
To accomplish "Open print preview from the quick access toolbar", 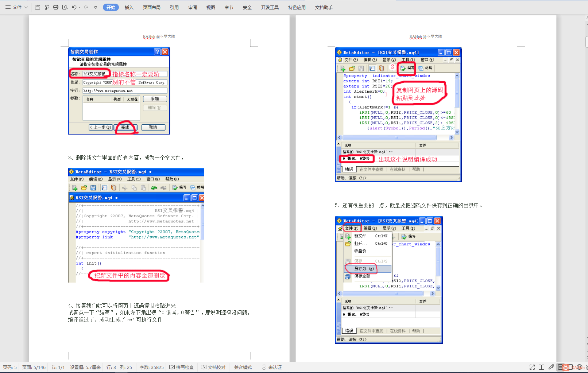I will (x=65, y=7).
